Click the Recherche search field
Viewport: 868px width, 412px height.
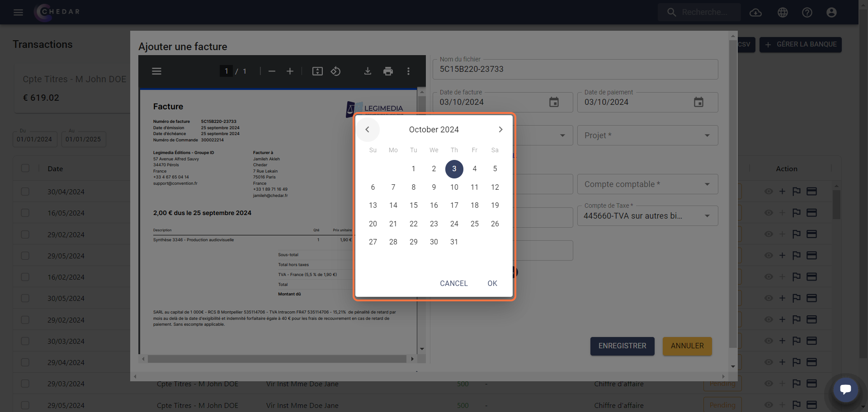[699, 12]
